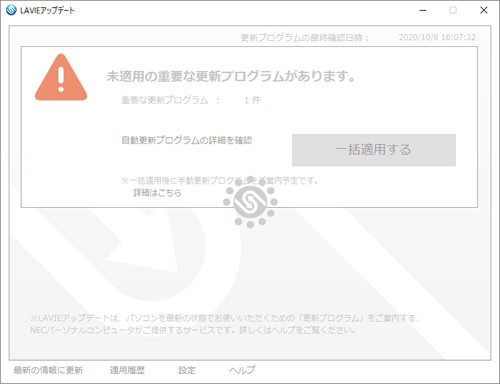Minimize the LAVIEアップデート window
This screenshot has height=384, width=500.
coord(423,10)
